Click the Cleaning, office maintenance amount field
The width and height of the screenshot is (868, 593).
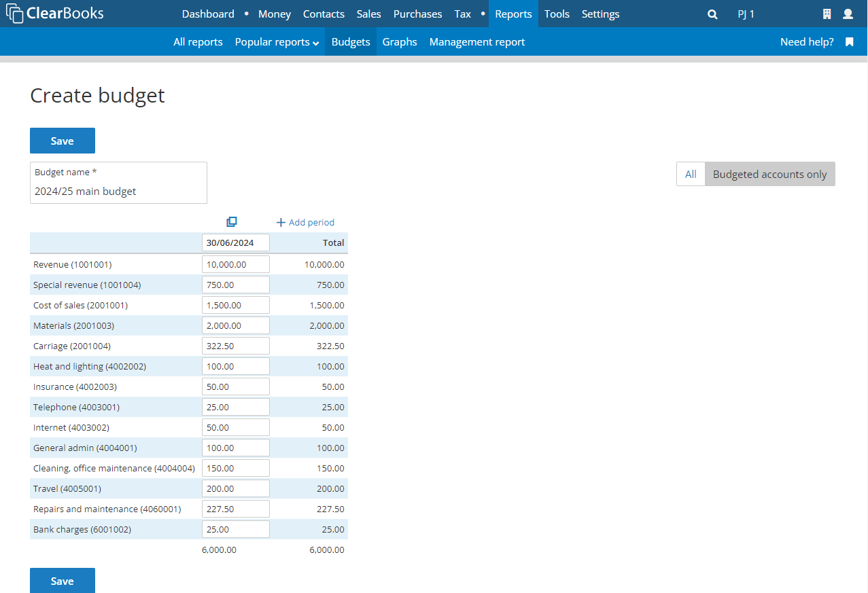click(x=236, y=468)
